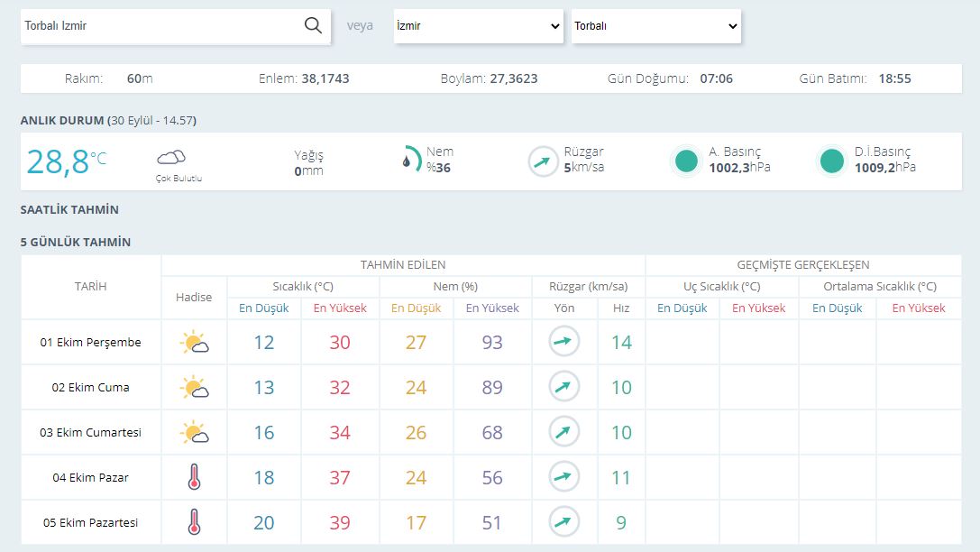Click high temperature 37 for 04 Ekim
This screenshot has width=980, height=552.
340,478
